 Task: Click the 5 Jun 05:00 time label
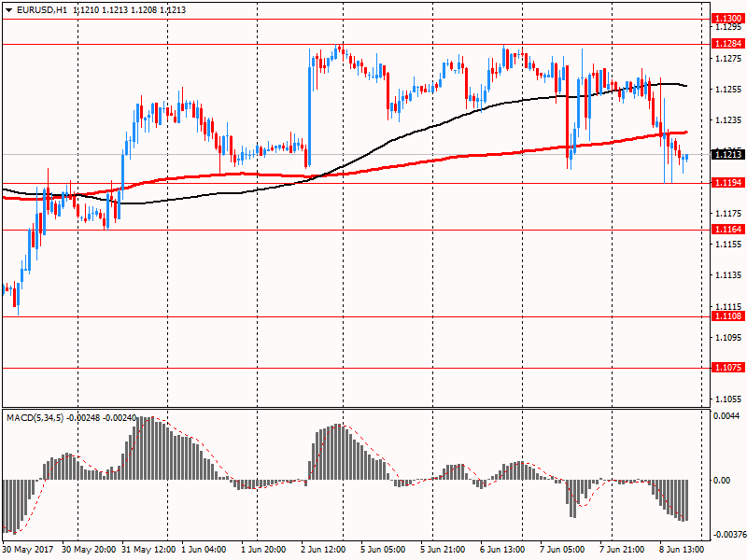[383, 550]
